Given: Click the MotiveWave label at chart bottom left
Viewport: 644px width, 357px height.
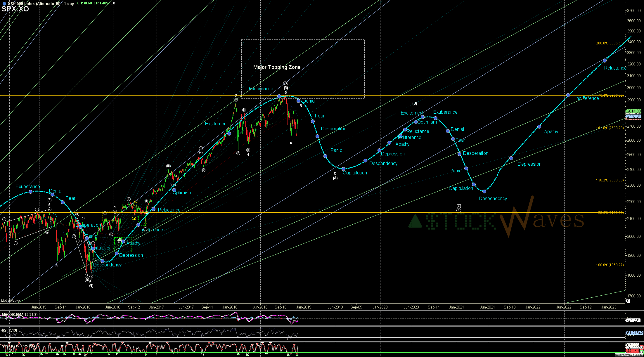Looking at the screenshot, I should (11, 301).
